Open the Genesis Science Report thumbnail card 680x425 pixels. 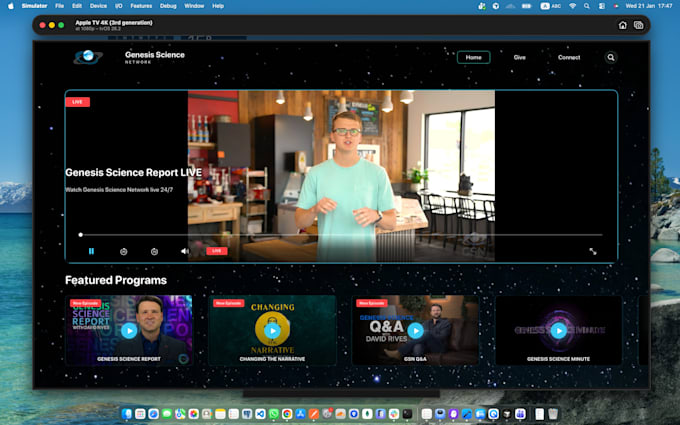tap(129, 330)
